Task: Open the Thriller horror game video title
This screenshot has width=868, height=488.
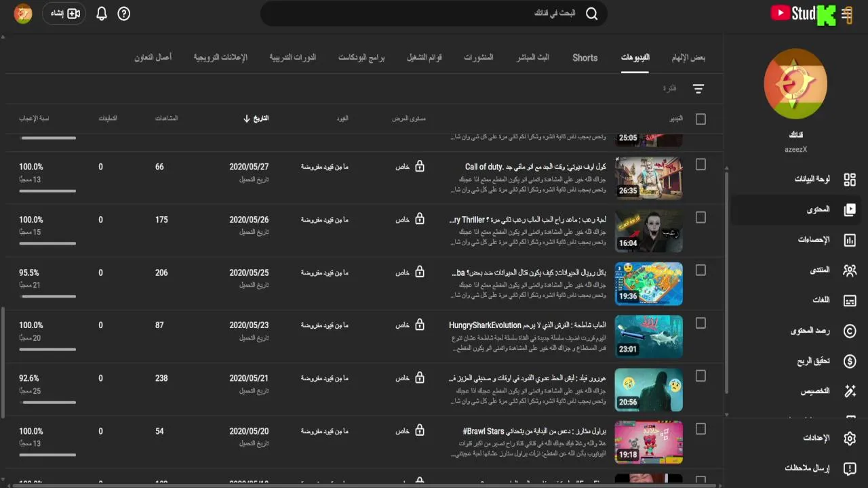Action: [528, 220]
